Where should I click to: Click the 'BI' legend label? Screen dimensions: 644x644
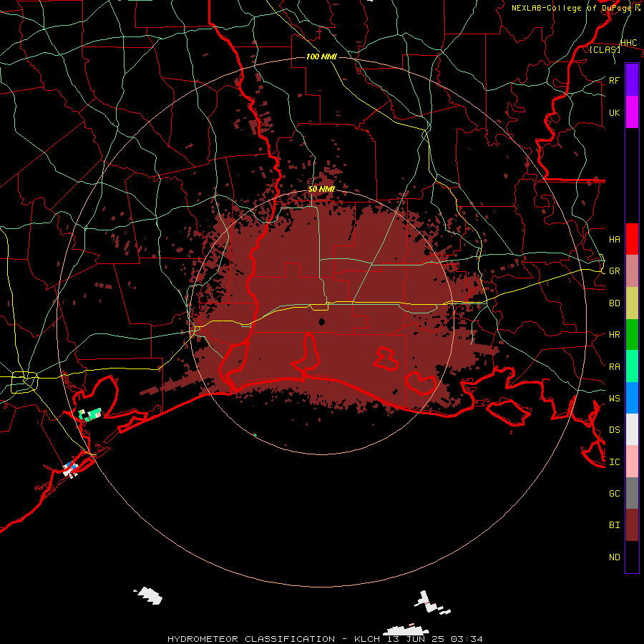[615, 525]
